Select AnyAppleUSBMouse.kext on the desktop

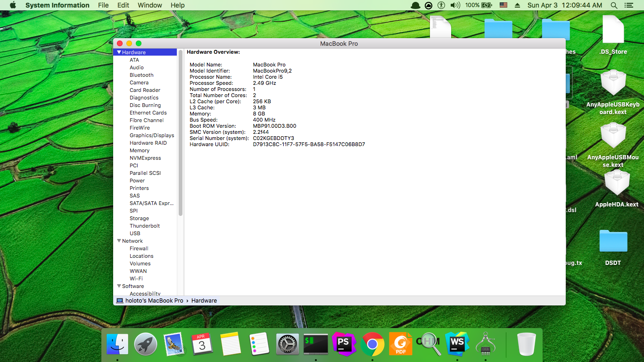coord(613,145)
